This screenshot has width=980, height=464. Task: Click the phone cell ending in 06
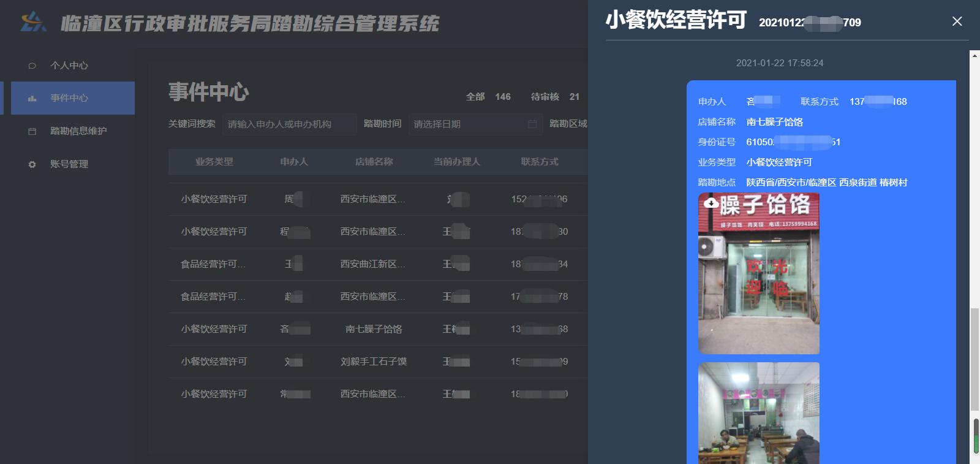540,199
